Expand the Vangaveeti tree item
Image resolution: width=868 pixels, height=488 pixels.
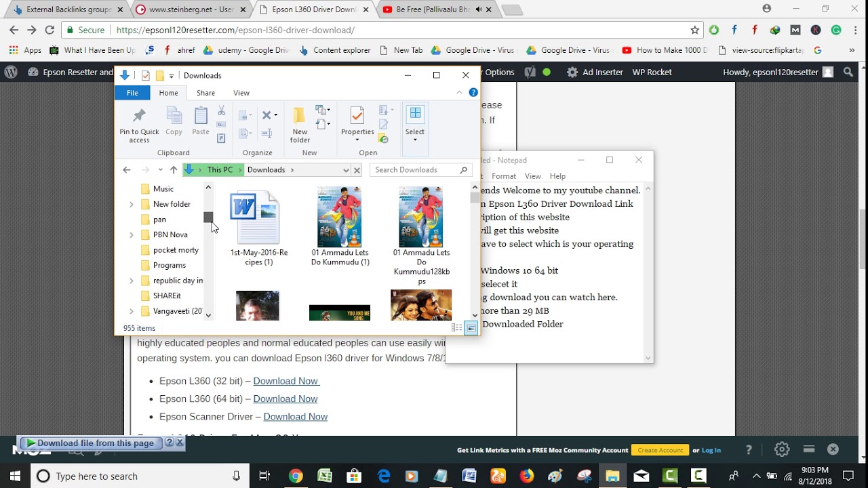tap(132, 311)
